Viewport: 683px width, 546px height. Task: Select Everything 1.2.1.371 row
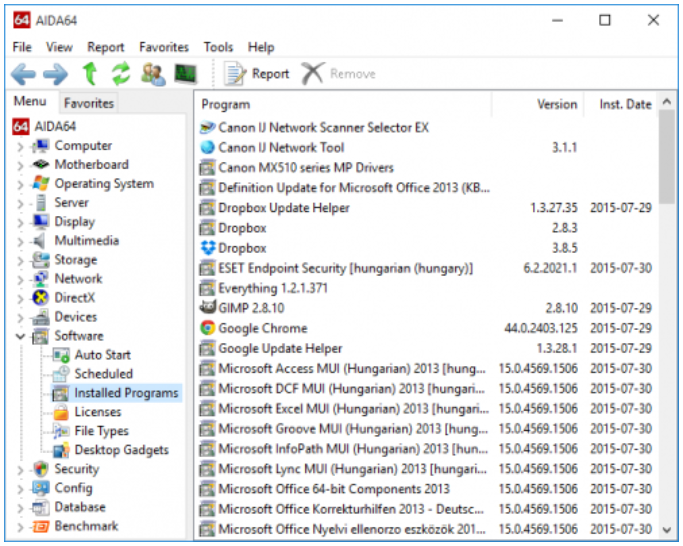click(426, 288)
